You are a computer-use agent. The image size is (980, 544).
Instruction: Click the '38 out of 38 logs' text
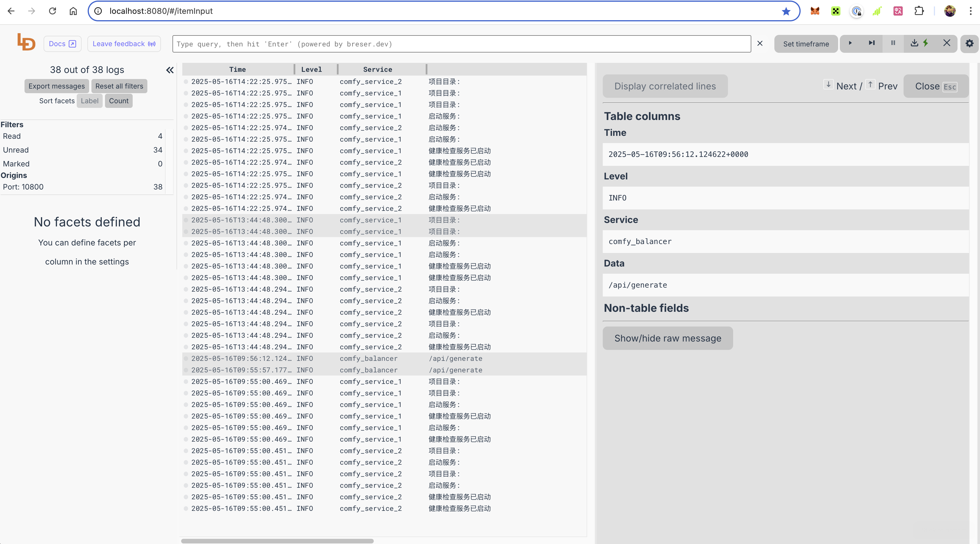point(87,70)
